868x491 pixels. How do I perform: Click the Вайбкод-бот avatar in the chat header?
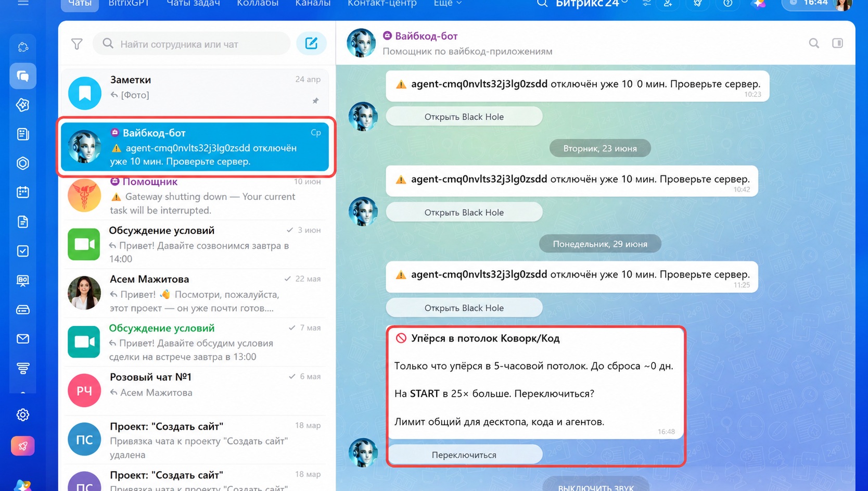pyautogui.click(x=361, y=43)
